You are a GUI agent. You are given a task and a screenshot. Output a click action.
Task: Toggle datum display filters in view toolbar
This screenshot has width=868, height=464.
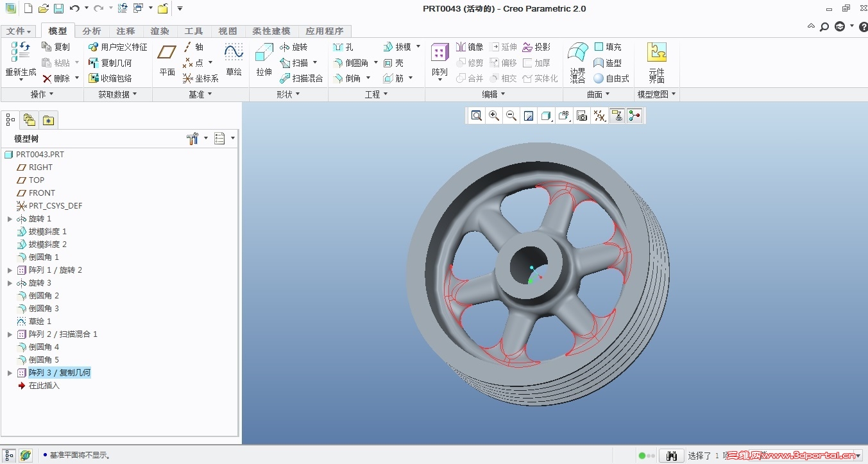pyautogui.click(x=600, y=116)
